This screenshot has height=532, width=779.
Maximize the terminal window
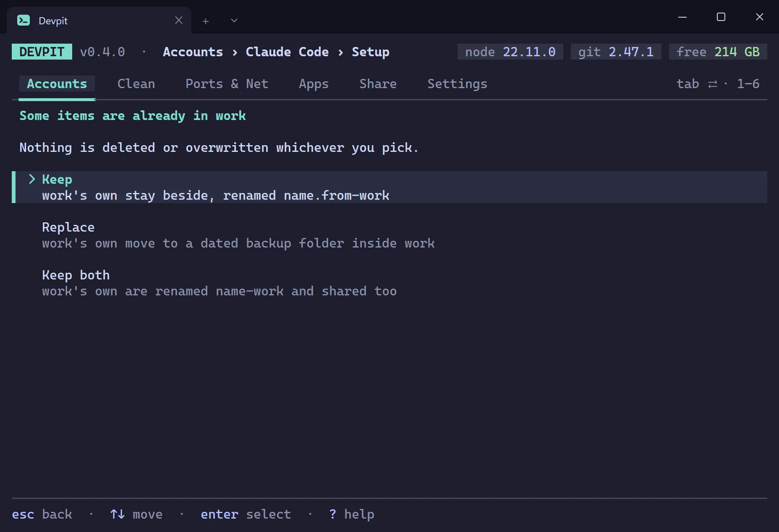(721, 17)
